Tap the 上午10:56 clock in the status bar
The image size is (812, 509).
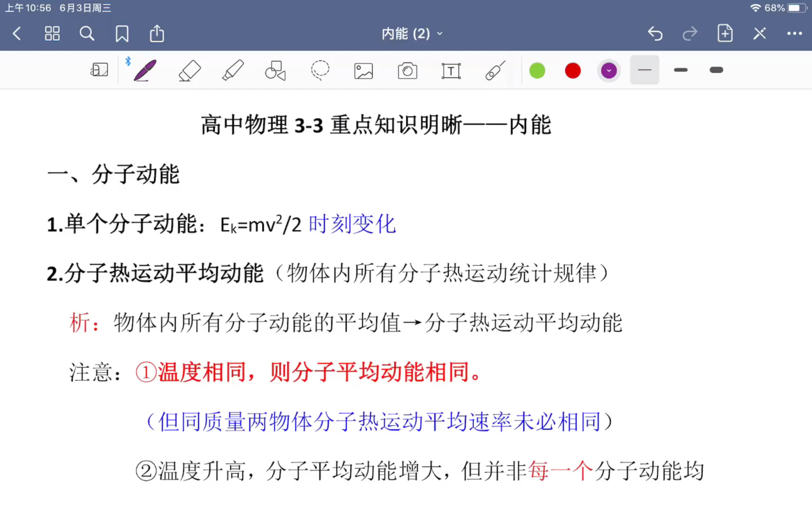click(x=28, y=8)
